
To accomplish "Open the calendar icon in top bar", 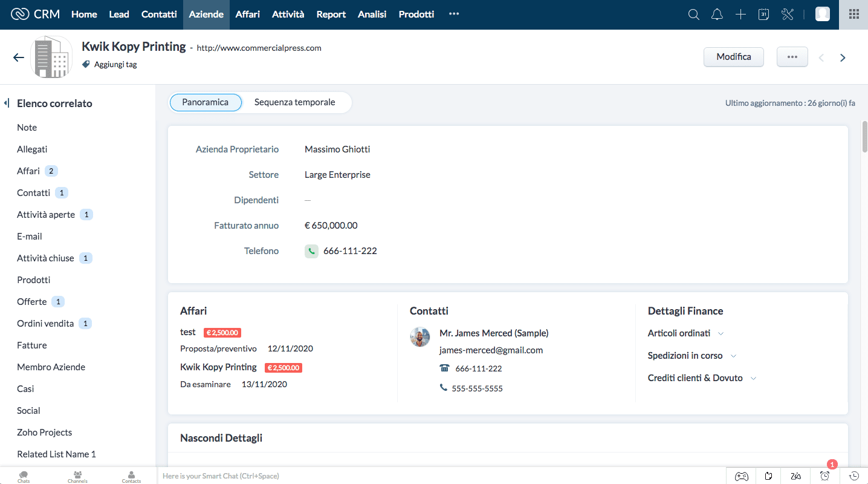I will coord(763,15).
